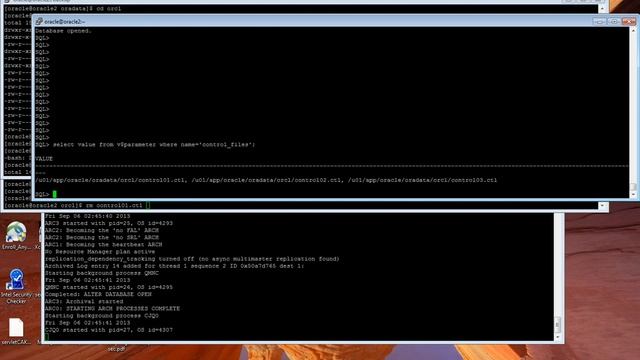Click the control03.ctl path in query output
This screenshot has width=640, height=360.
(422, 180)
